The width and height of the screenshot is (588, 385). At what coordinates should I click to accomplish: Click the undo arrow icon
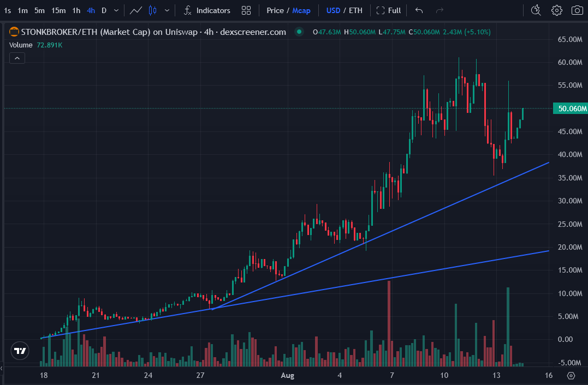(419, 10)
